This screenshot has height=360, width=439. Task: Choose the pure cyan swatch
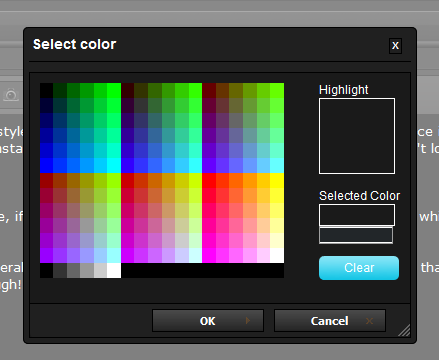click(114, 165)
